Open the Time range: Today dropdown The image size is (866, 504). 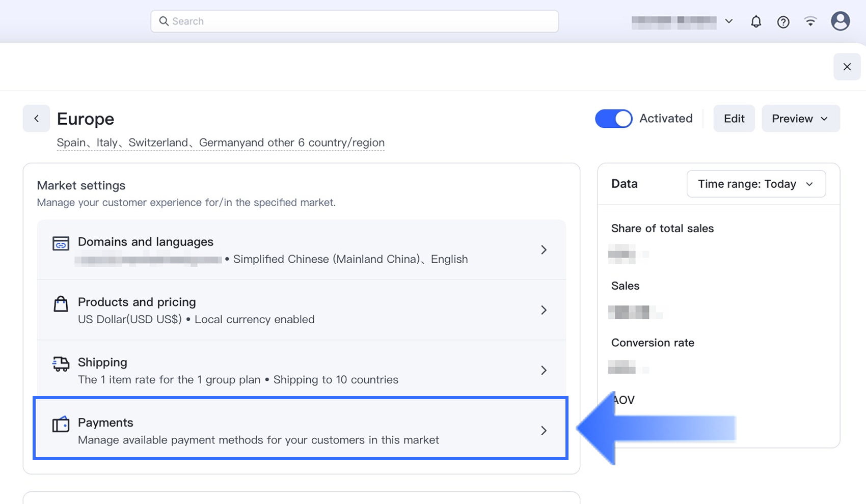(756, 184)
